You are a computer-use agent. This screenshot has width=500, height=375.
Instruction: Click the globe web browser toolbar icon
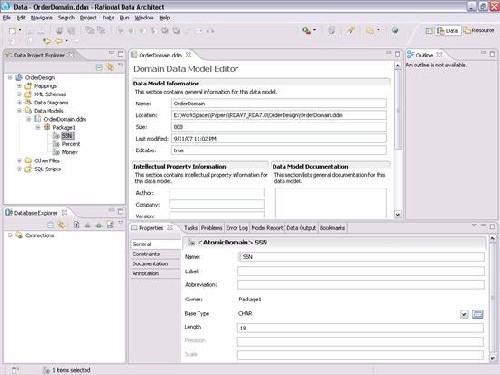tap(395, 30)
